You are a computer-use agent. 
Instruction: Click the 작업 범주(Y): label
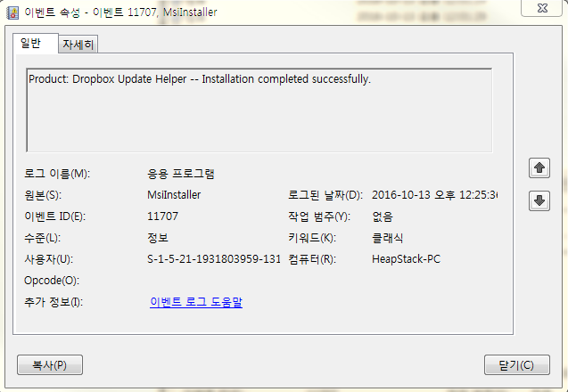pos(319,216)
